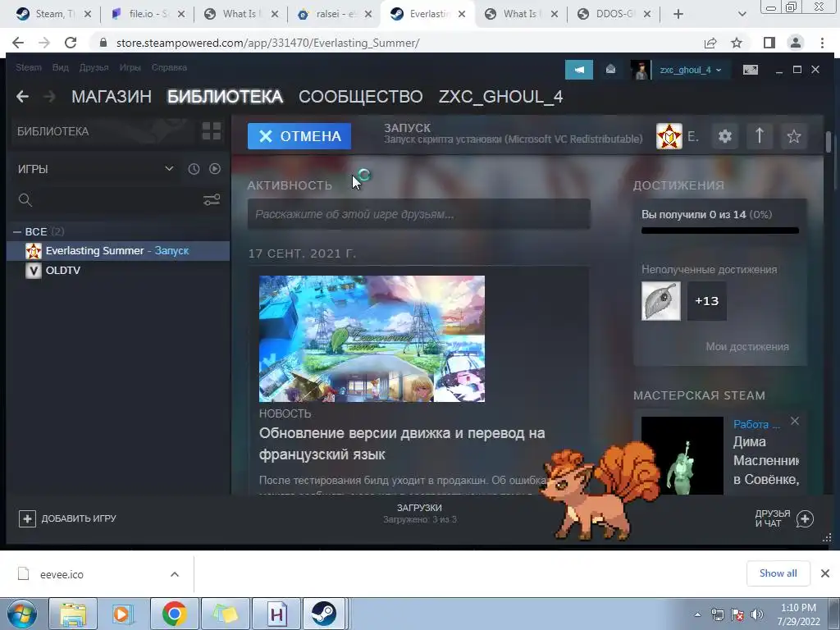Screen dimensions: 840x630
Task: Click the activity post text box
Action: click(x=419, y=214)
